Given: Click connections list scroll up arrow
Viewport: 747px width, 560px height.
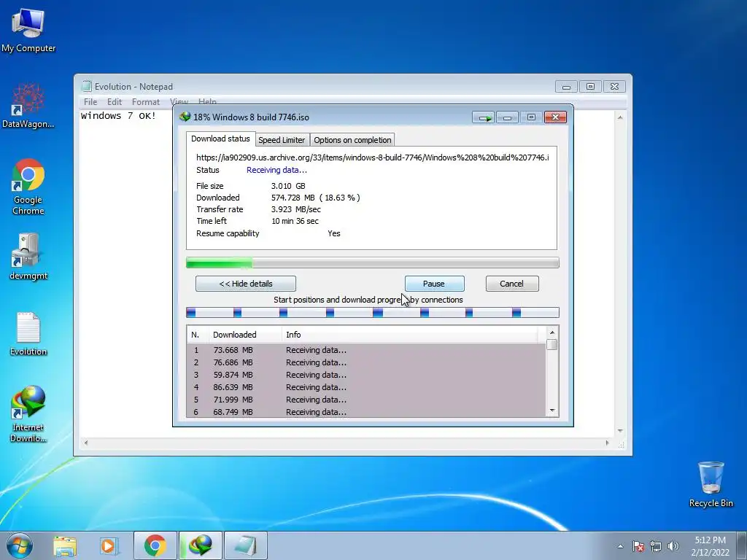Looking at the screenshot, I should pyautogui.click(x=552, y=332).
